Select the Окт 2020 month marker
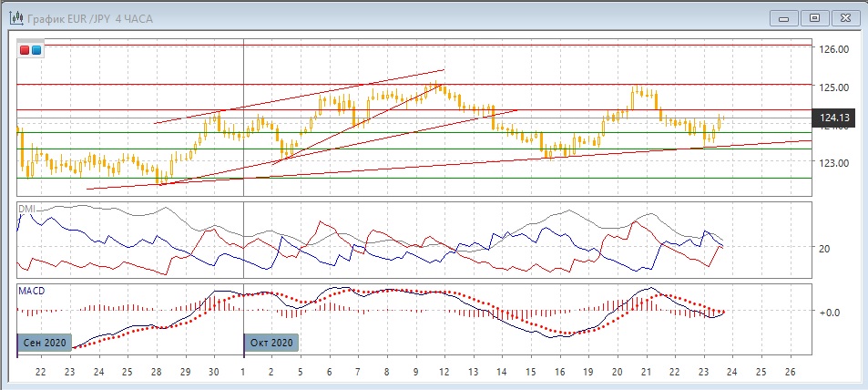Screen dimensions: 868x390 (271, 344)
